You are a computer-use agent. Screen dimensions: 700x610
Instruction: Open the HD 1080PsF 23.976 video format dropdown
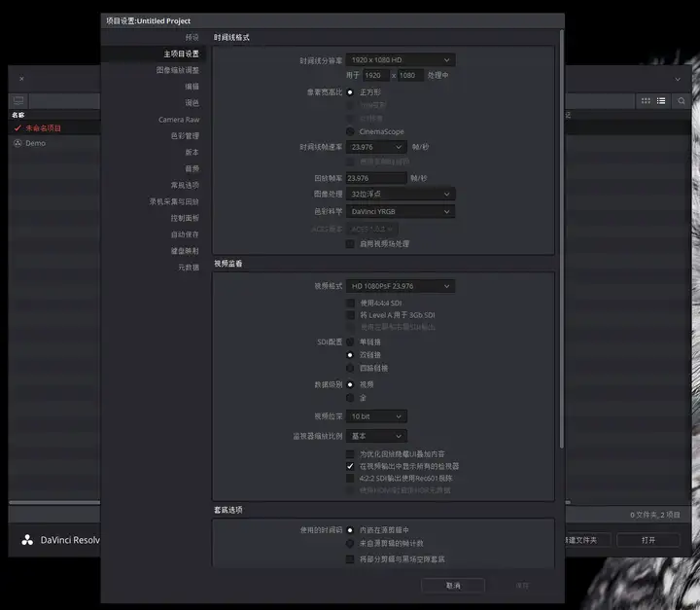[x=401, y=286]
